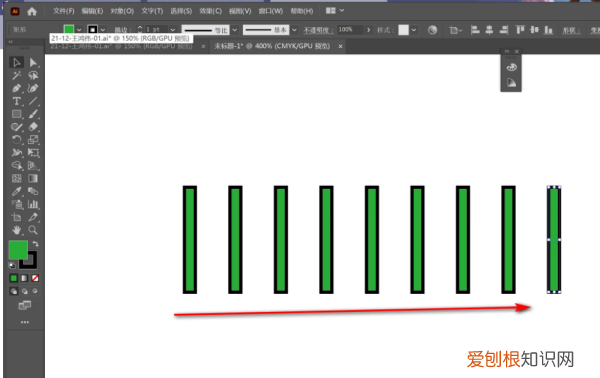The image size is (600, 378).
Task: Set paint type to None
Action: 35,278
